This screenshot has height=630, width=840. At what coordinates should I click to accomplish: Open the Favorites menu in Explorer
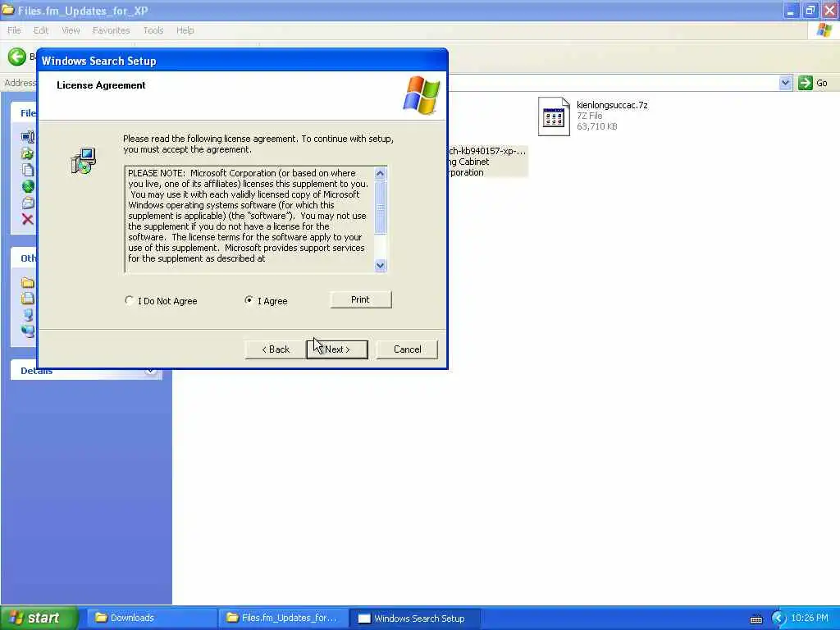[111, 30]
